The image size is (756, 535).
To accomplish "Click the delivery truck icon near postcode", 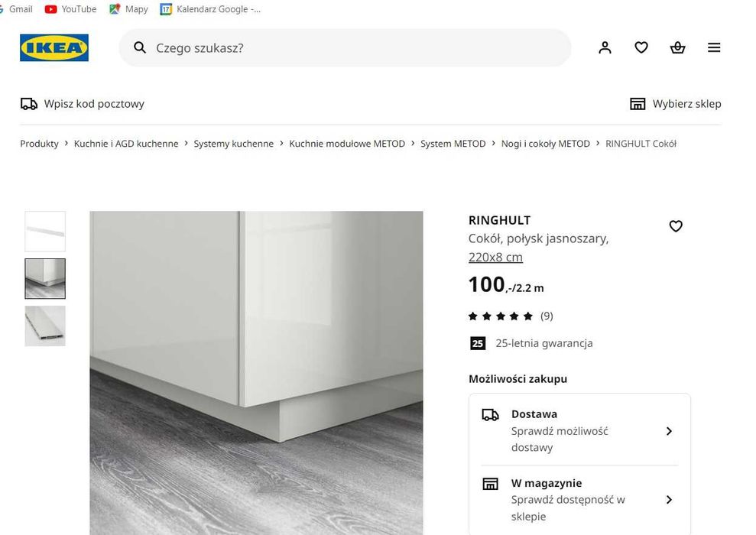I will point(29,104).
